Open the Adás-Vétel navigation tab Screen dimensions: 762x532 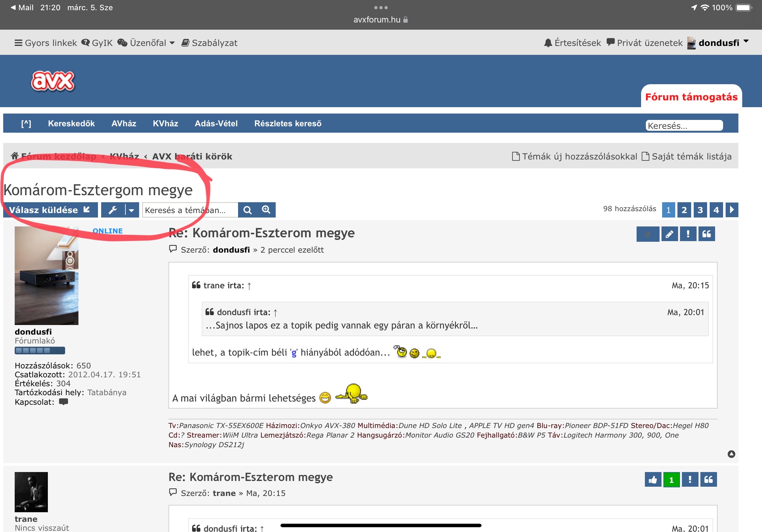point(216,123)
